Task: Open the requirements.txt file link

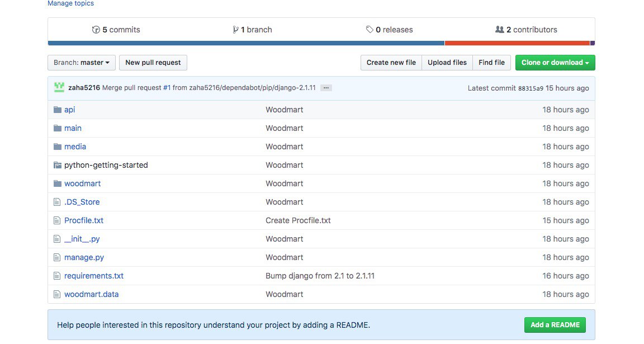Action: pos(94,276)
